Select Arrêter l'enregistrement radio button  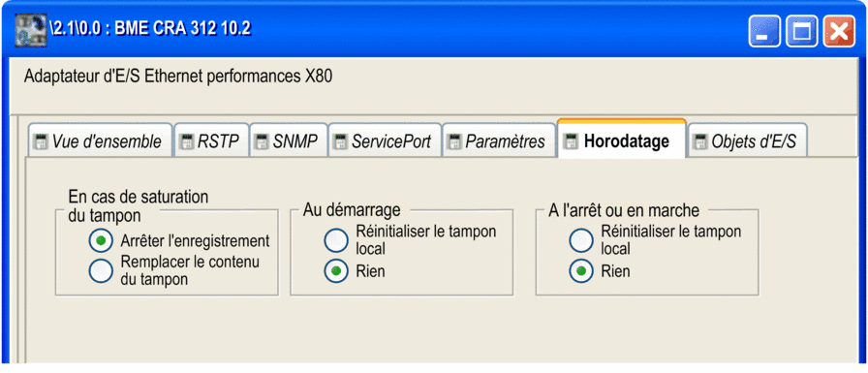[101, 240]
